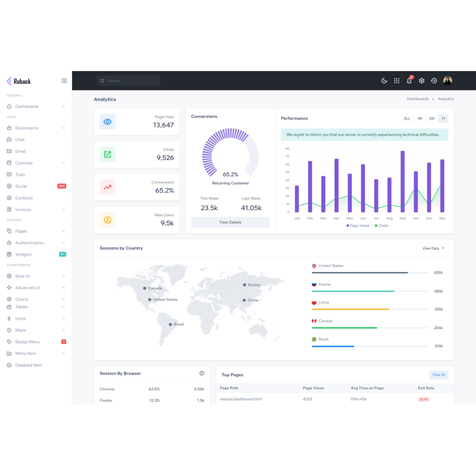Open the View Data dropdown
Viewport: 476px width, 476px height.
[434, 248]
